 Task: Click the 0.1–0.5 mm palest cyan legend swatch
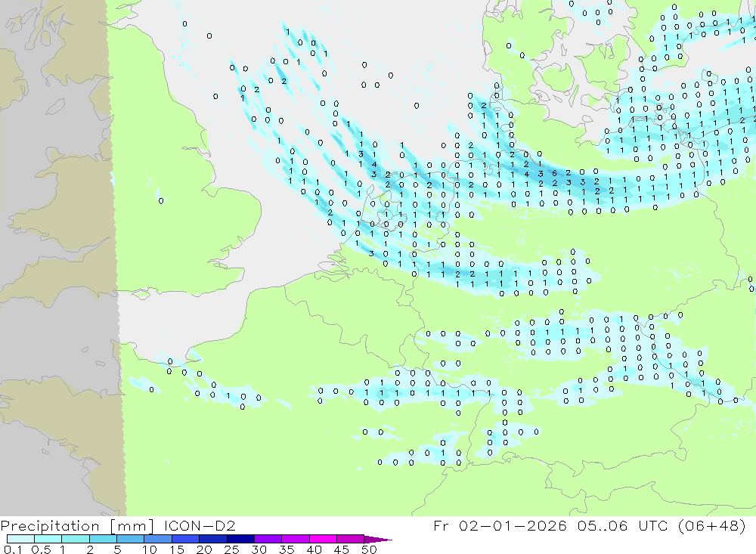point(20,539)
